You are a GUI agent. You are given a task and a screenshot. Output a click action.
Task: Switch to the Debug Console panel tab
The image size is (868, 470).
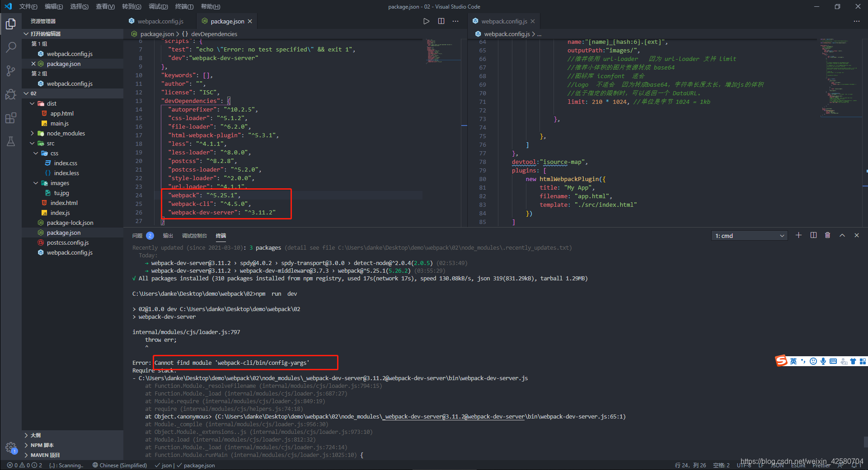(x=194, y=236)
